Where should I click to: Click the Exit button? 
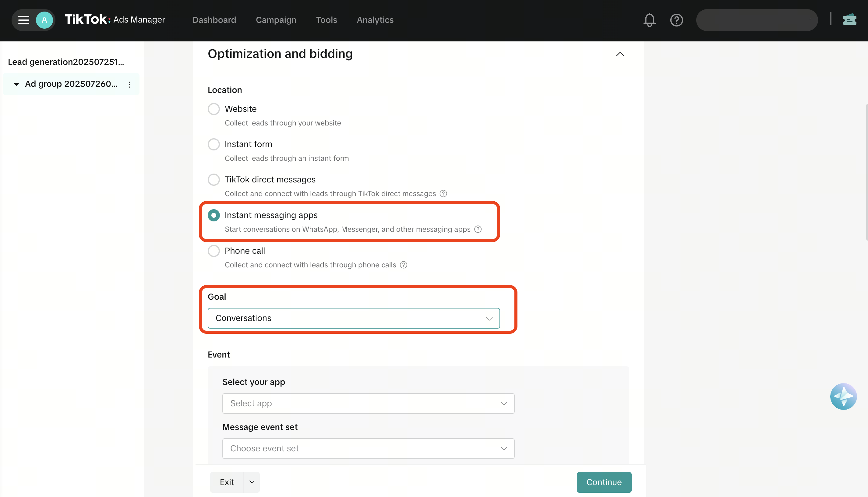[x=227, y=482]
